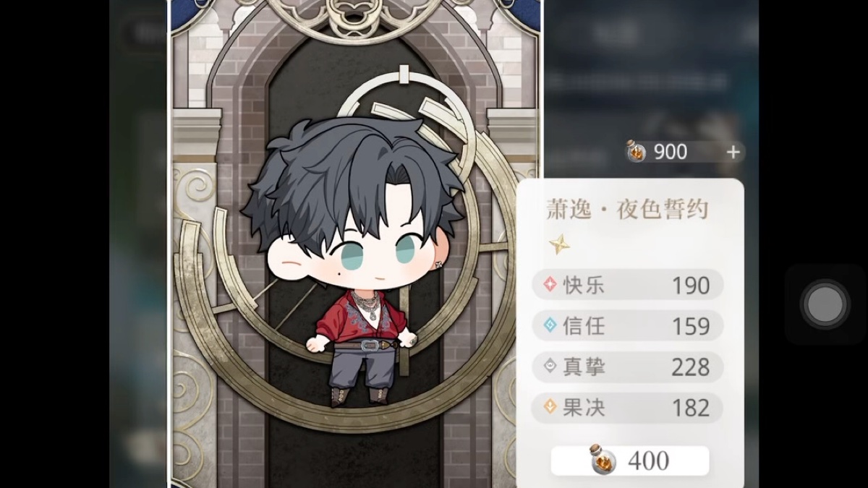Click the red 快乐 diamond icon
Viewport: 868px width, 488px height.
click(x=550, y=285)
